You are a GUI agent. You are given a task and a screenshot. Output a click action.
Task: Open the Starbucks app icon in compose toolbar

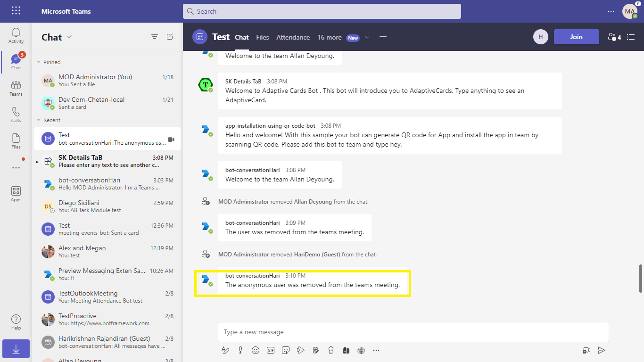361,350
